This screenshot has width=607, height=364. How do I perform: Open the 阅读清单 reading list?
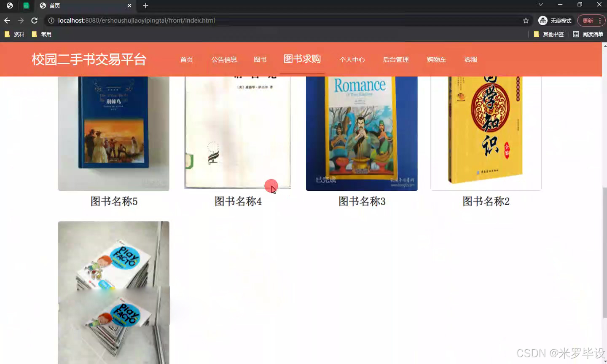coord(588,35)
